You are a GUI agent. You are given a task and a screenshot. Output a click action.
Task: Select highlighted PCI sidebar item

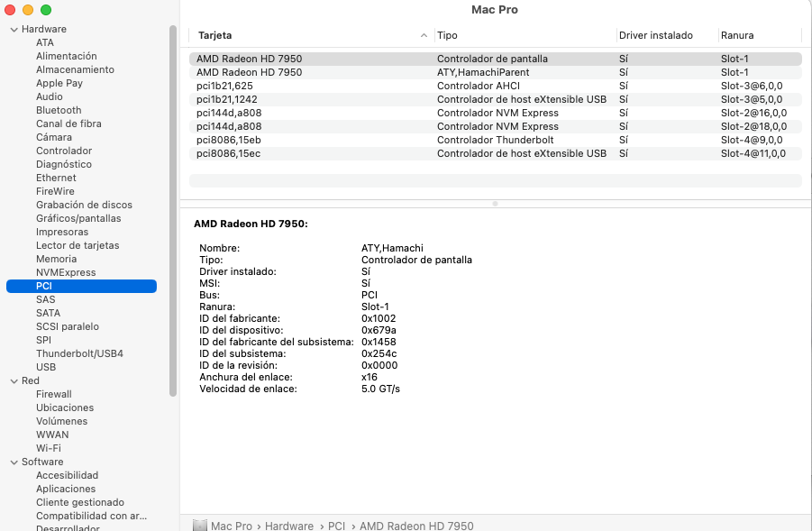pyautogui.click(x=81, y=286)
